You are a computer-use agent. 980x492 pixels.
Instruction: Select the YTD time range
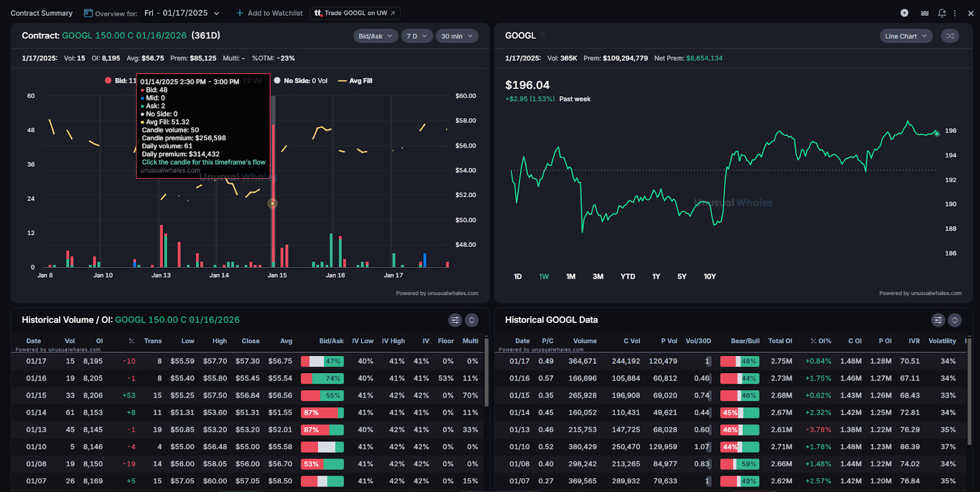628,276
